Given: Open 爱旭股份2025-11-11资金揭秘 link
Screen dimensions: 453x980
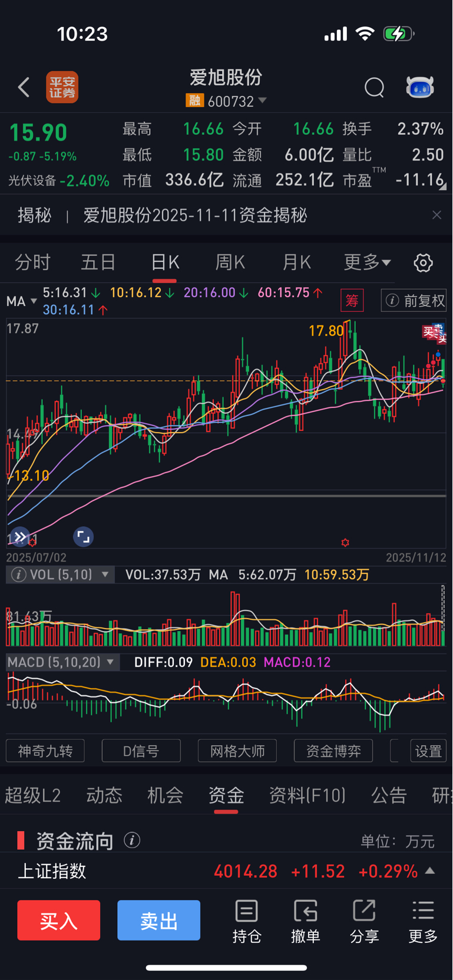Looking at the screenshot, I should 195,215.
